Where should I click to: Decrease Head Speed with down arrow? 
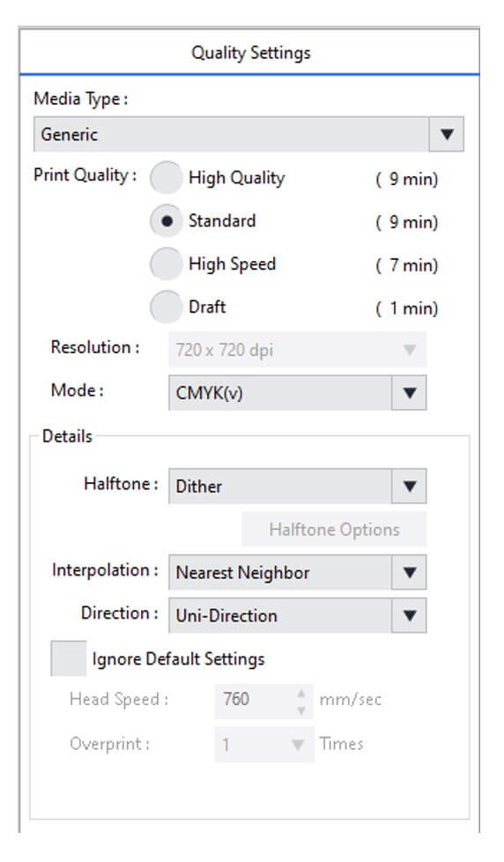(301, 710)
